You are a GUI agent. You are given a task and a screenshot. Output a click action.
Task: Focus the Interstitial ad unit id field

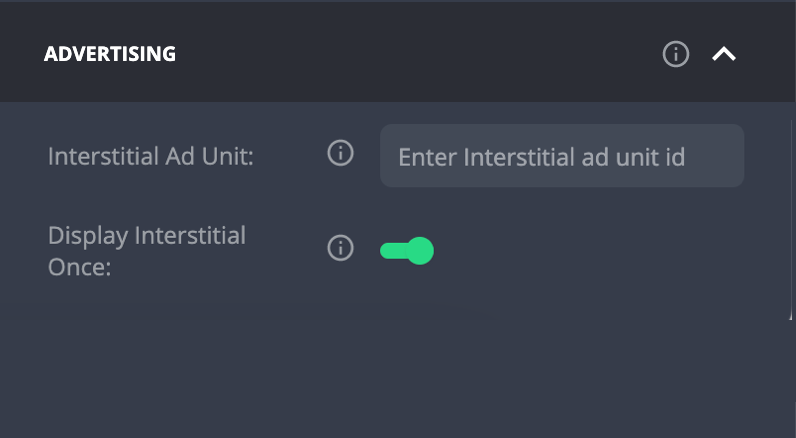pos(562,156)
